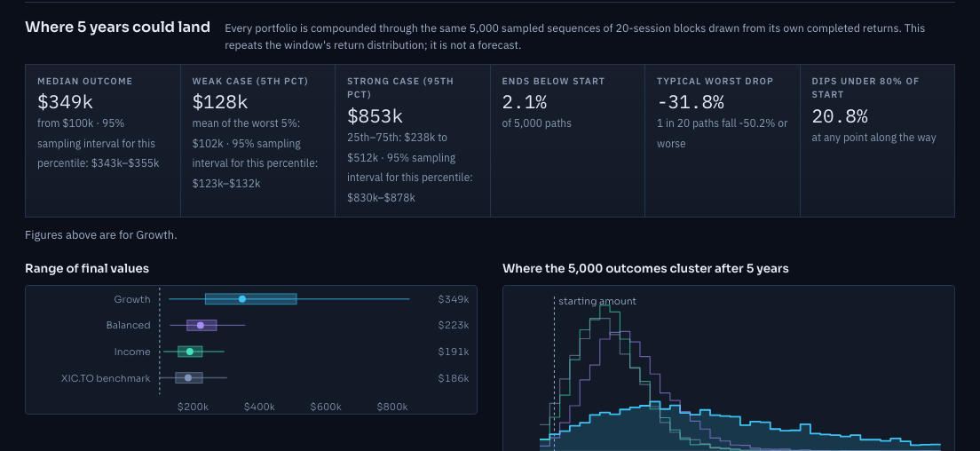
Task: Click the Dips Under 80% value 20.8%
Action: pos(840,116)
